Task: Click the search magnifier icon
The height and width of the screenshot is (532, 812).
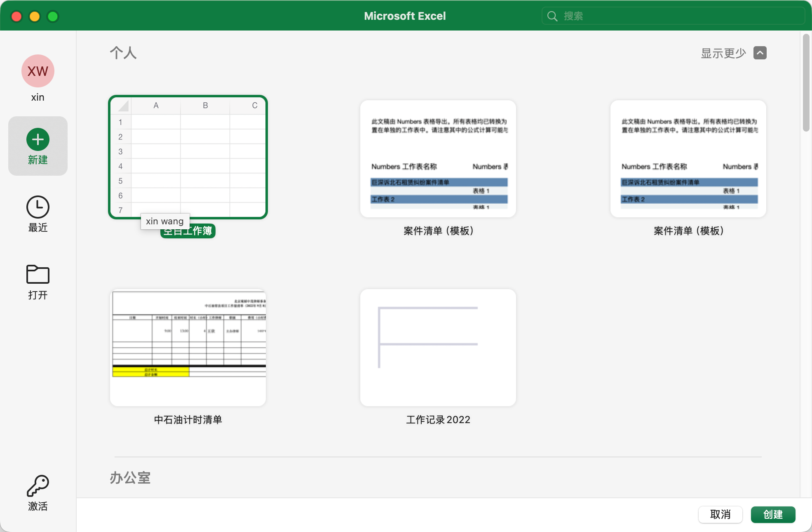Action: 552,16
